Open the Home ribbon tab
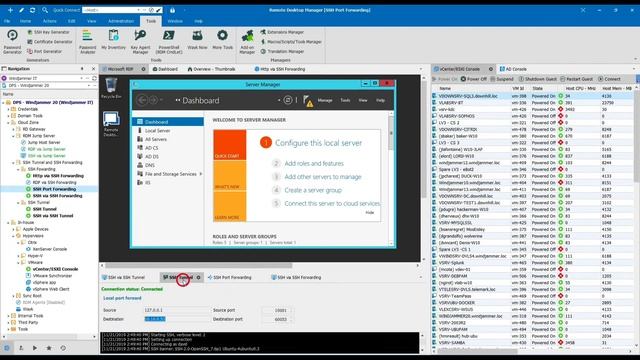640x360 pixels. 25,21
